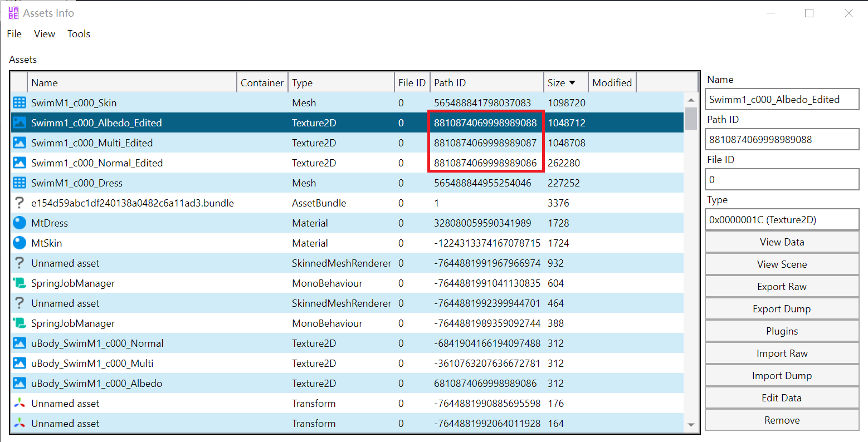
Task: Click the View Data button
Action: coord(782,242)
